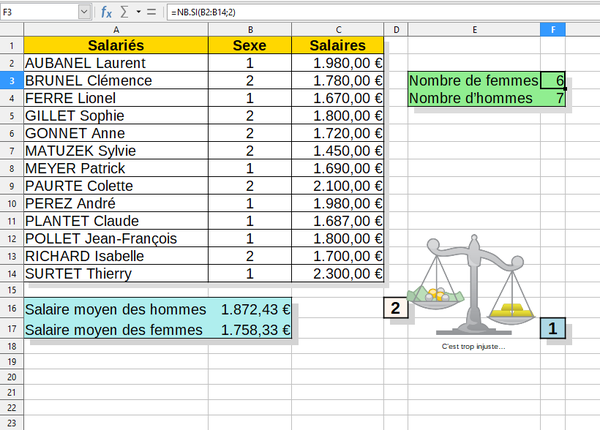Select column C header

(338, 30)
